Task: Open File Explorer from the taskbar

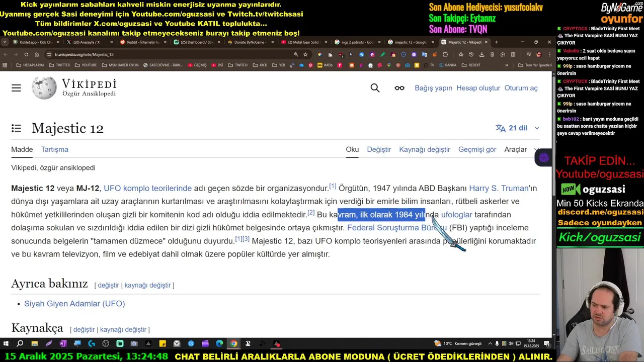Action: (34, 344)
